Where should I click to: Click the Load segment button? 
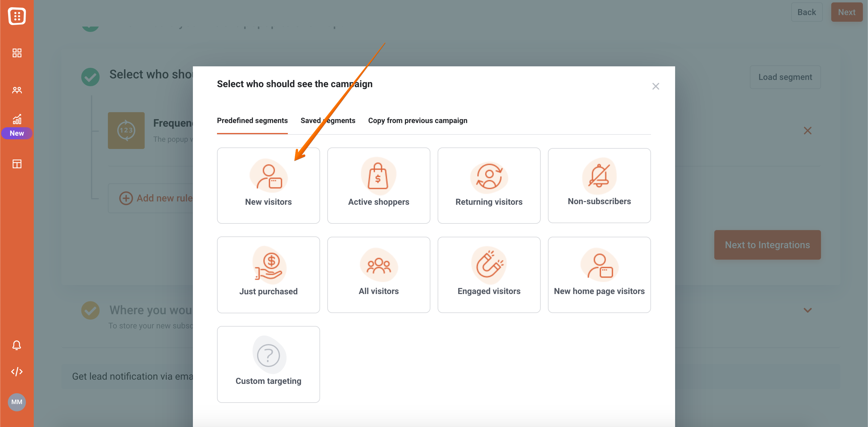[x=785, y=77]
